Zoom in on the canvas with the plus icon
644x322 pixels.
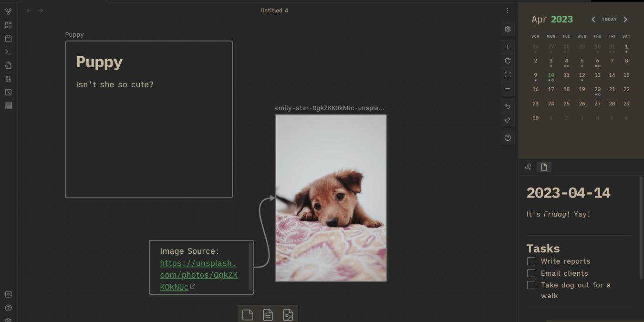[507, 47]
